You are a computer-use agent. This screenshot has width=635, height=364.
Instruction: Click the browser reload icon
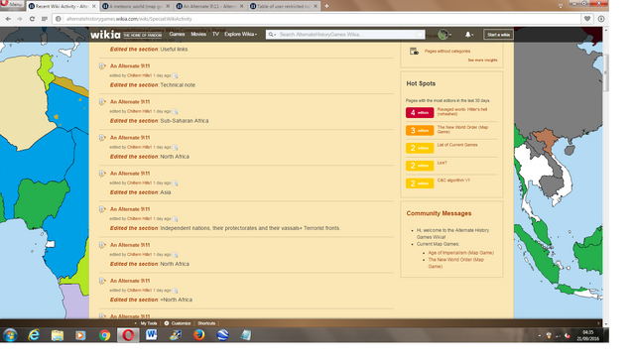coord(32,19)
